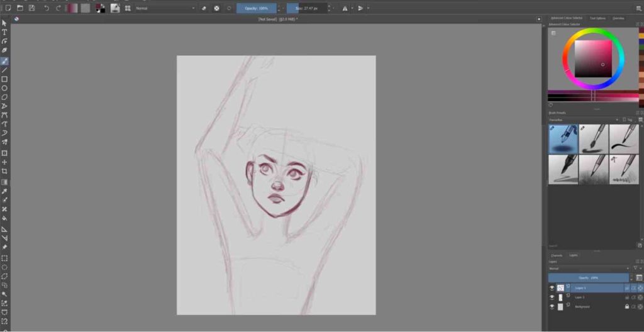Select the Freehand Brush tool
This screenshot has height=332, width=644.
pos(4,61)
